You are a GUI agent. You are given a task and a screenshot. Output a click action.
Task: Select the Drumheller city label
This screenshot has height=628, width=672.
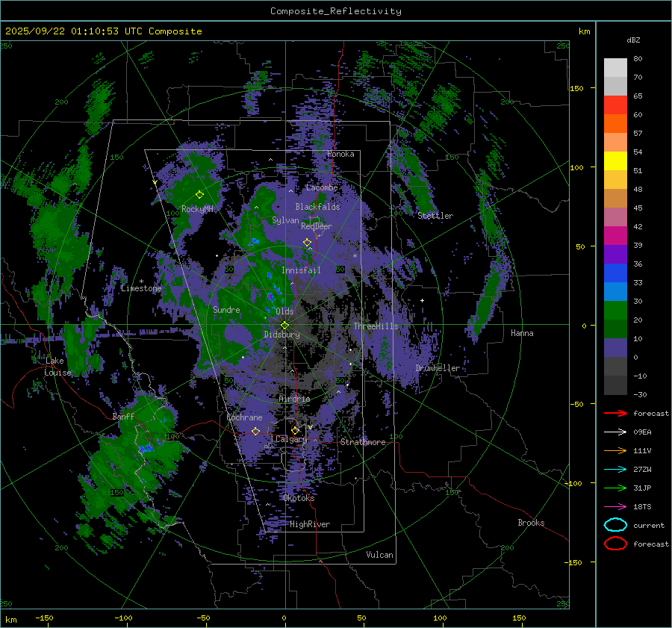tap(438, 368)
